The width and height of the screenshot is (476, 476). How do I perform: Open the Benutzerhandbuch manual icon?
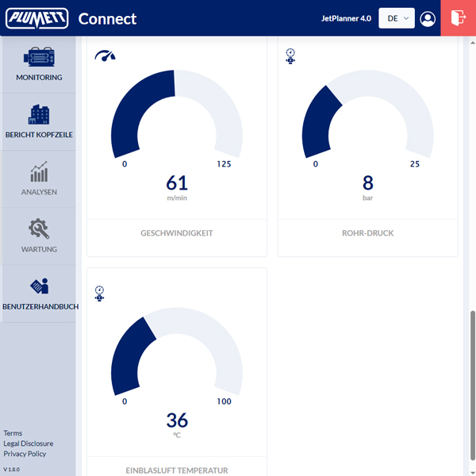click(39, 286)
